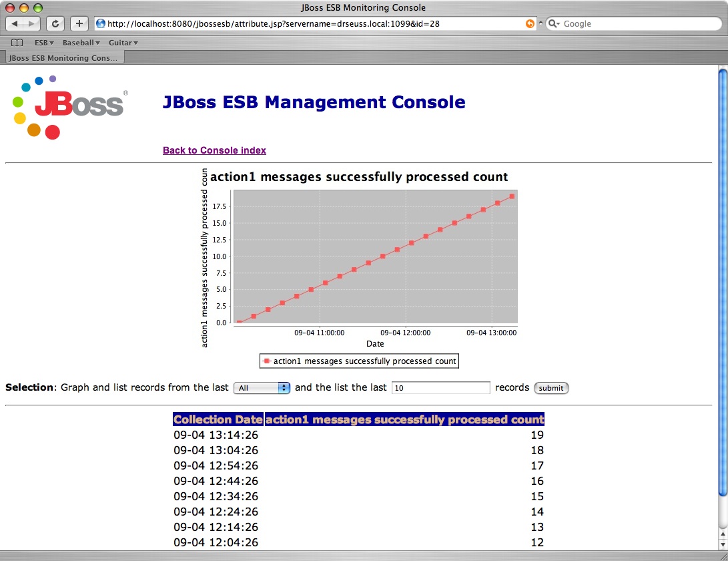Click the JBoss ESB Management Console heading
Viewport: 728px width, 561px height.
[x=314, y=102]
